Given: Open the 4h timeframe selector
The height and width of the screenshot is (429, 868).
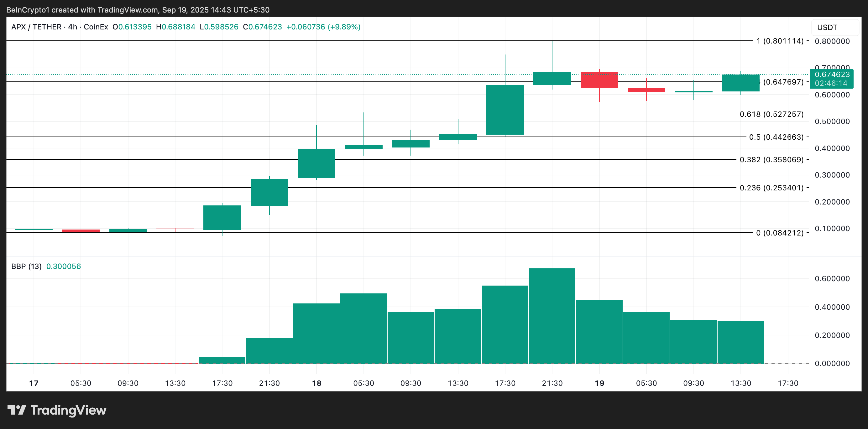Looking at the screenshot, I should 73,27.
